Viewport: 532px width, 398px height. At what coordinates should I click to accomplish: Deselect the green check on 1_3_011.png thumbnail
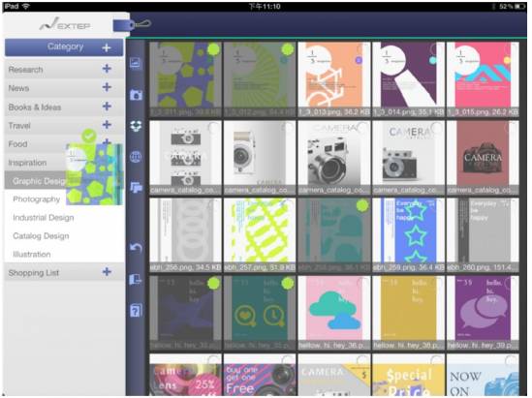pyautogui.click(x=213, y=49)
